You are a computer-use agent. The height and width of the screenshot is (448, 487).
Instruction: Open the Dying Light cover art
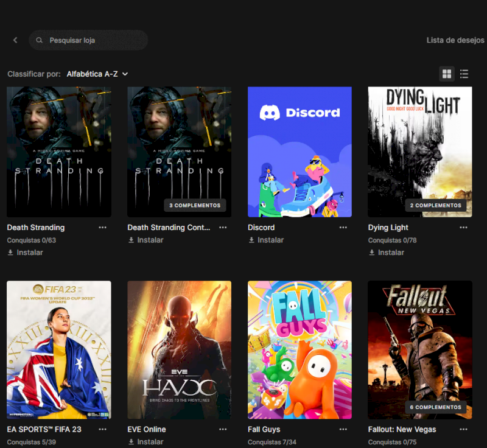pos(420,152)
